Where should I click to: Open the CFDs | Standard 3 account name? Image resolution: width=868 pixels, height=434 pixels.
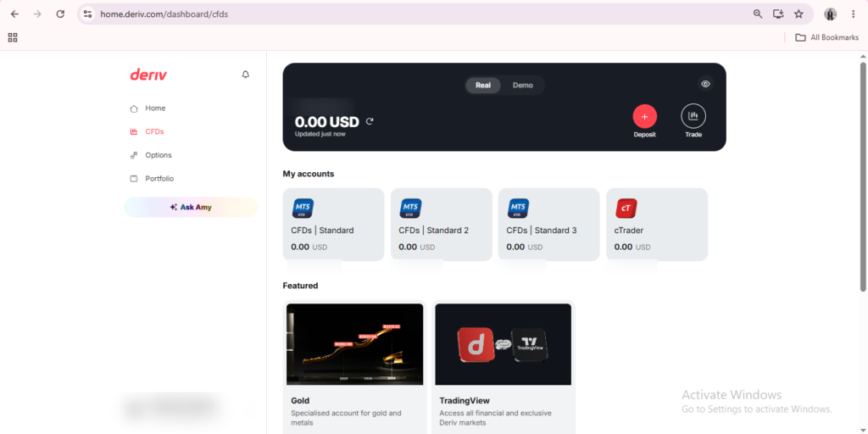pyautogui.click(x=542, y=231)
